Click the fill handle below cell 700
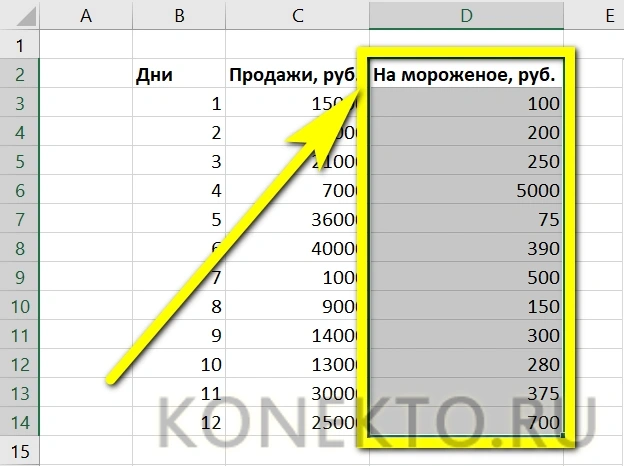The image size is (624, 466). coord(567,437)
